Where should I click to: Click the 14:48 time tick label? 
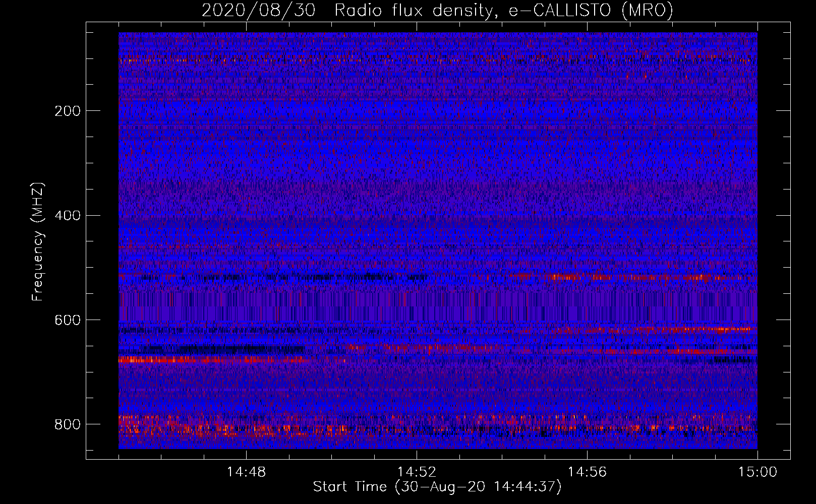pos(246,472)
